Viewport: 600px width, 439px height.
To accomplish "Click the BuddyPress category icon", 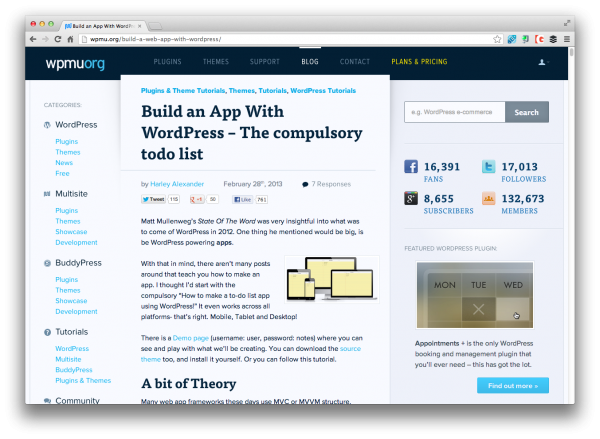I will (47, 263).
